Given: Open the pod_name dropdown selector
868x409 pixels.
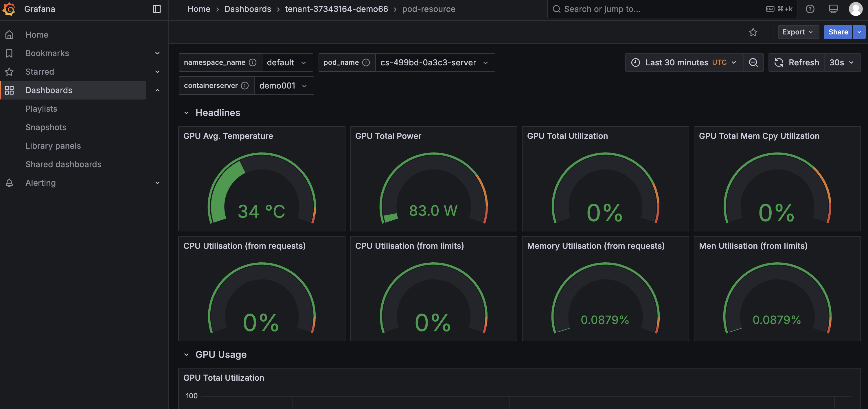Looking at the screenshot, I should (x=434, y=62).
